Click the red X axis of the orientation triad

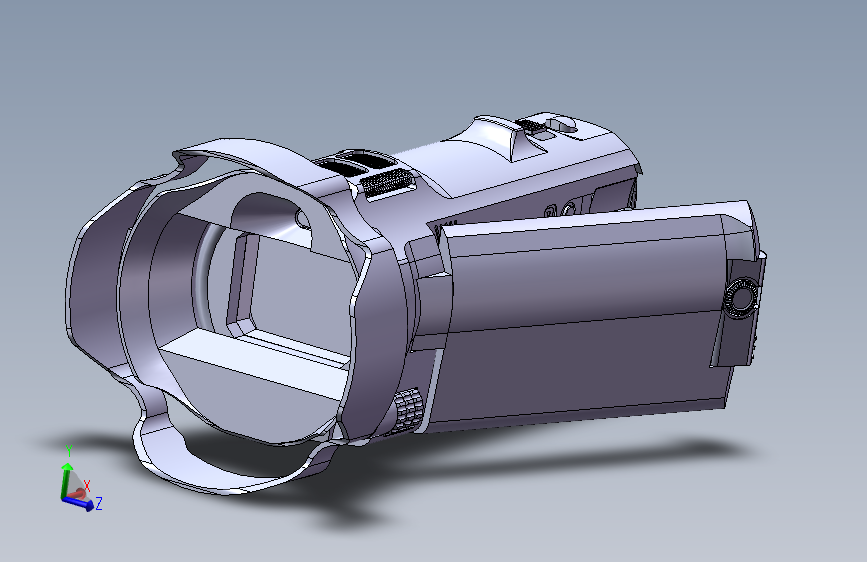coord(79,492)
